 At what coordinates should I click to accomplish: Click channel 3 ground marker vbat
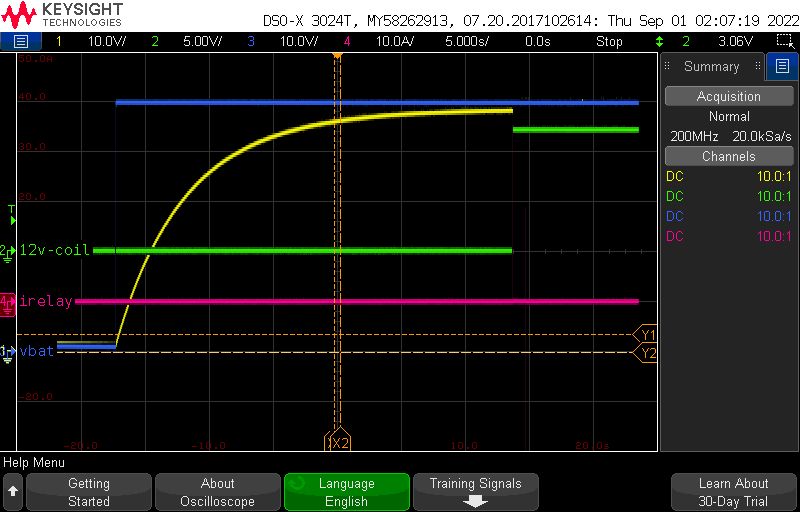tap(7, 353)
